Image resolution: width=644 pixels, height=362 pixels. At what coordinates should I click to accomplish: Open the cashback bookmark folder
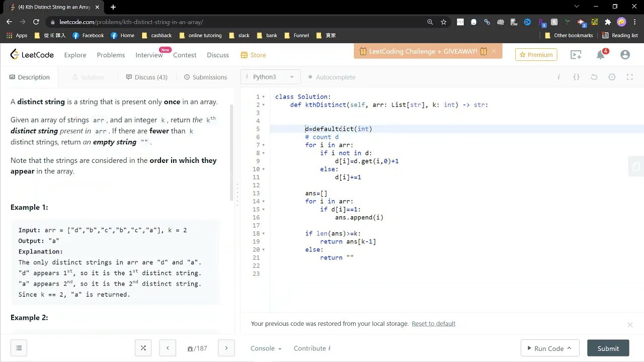[156, 35]
